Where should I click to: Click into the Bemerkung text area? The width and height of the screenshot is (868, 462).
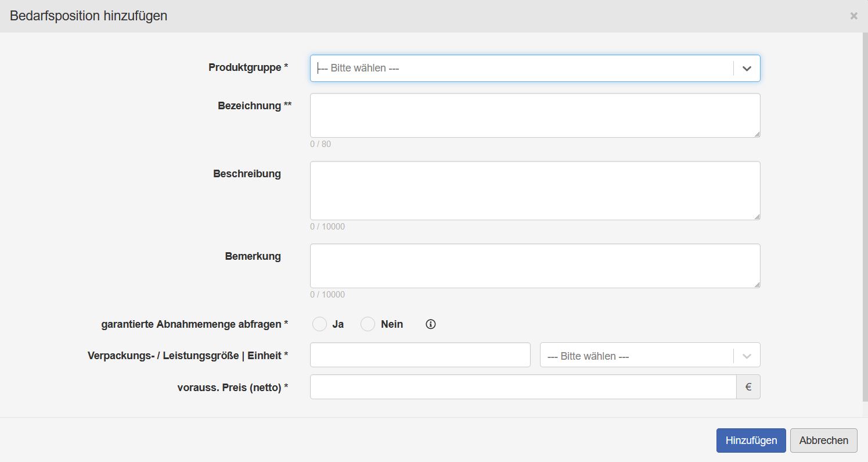point(534,265)
